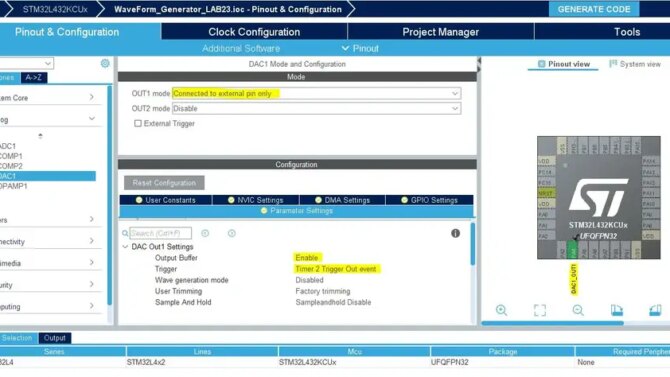670x377 pixels.
Task: Open the OUT2 mode dropdown
Action: (317, 109)
